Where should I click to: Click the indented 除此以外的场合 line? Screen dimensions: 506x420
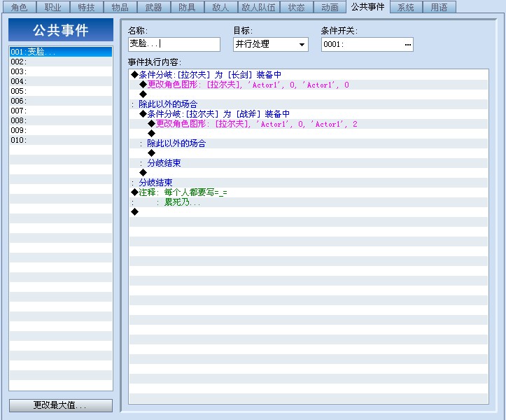(309, 143)
